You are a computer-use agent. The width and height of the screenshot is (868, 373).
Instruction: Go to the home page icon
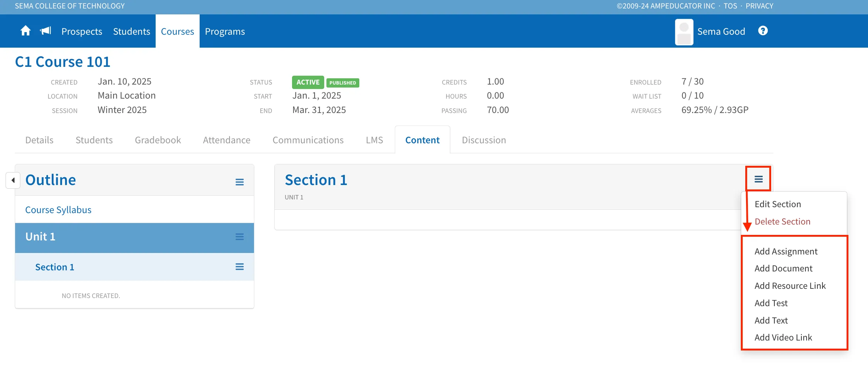coord(26,31)
